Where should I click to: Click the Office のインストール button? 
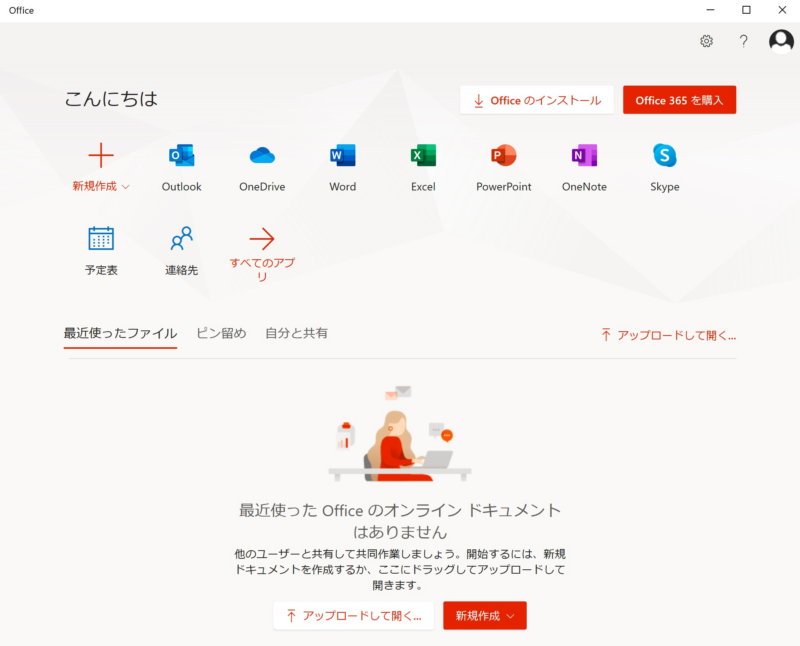click(x=537, y=100)
